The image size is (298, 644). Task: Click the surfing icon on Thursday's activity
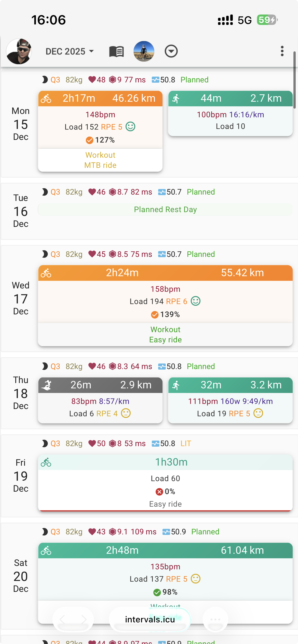click(47, 385)
